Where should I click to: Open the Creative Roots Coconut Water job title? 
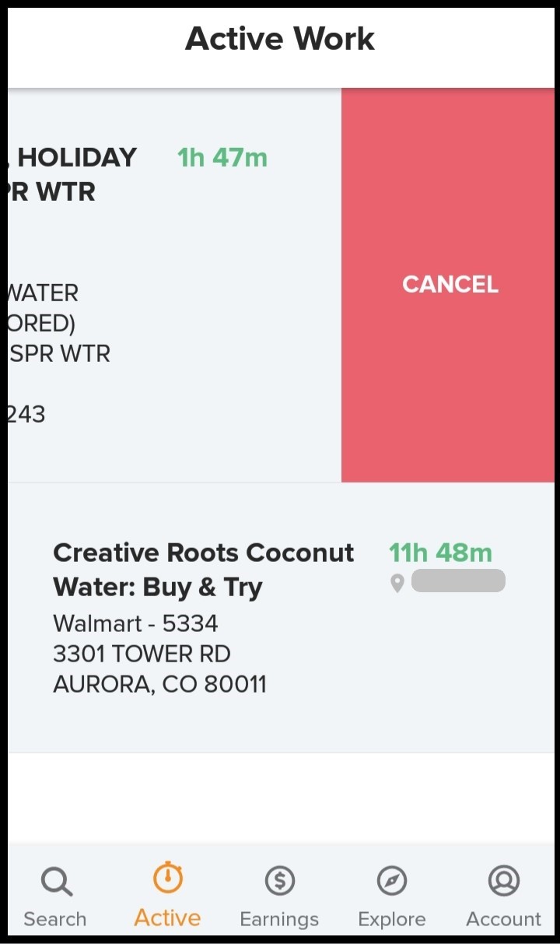tap(203, 570)
